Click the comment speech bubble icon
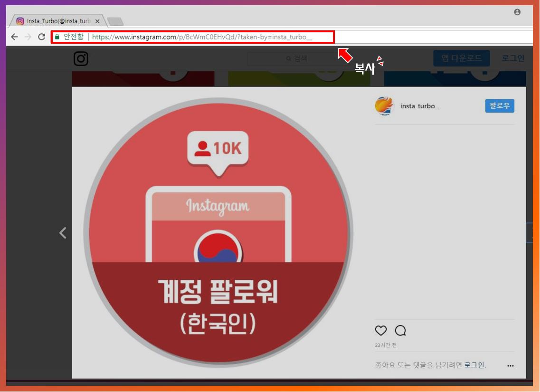 click(400, 330)
